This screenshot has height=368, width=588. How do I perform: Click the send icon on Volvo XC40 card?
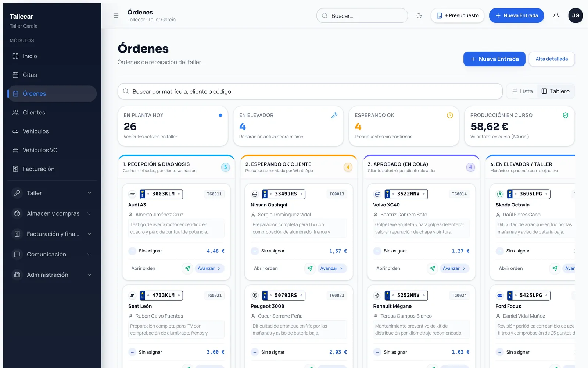(432, 268)
